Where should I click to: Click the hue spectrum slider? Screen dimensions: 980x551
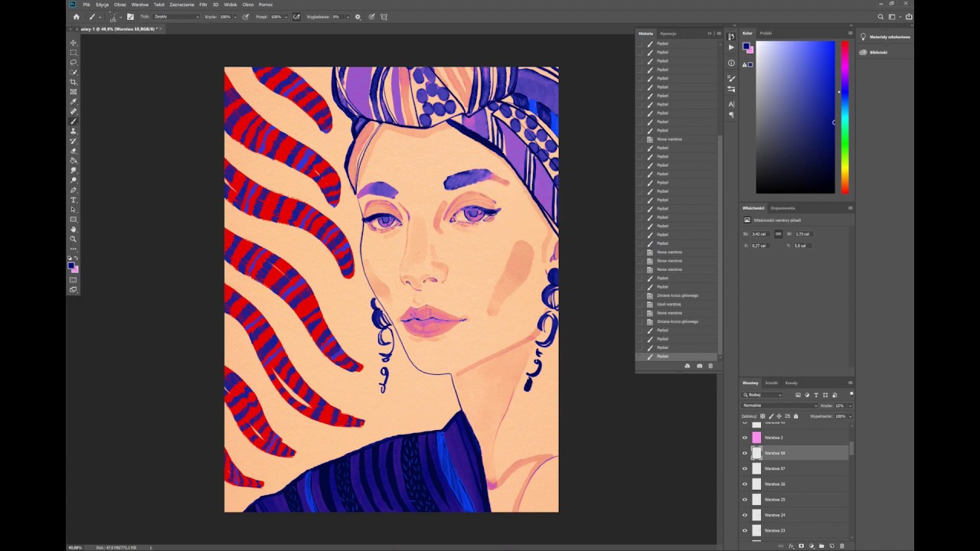coord(844,116)
